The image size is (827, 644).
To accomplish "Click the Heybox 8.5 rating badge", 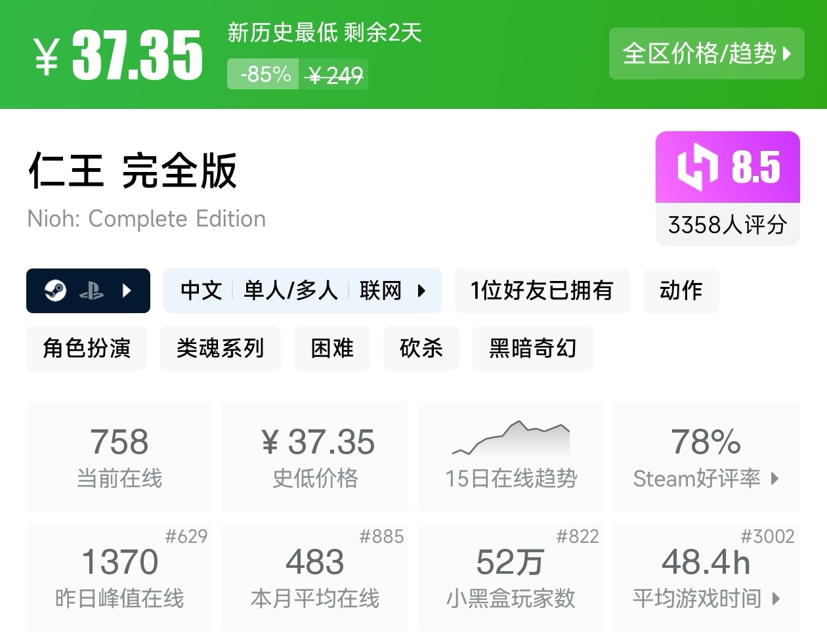I will [x=728, y=167].
